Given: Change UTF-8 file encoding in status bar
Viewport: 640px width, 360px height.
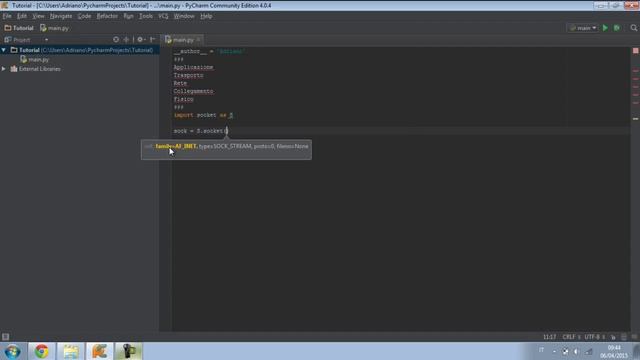Looking at the screenshot, I should tap(594, 337).
